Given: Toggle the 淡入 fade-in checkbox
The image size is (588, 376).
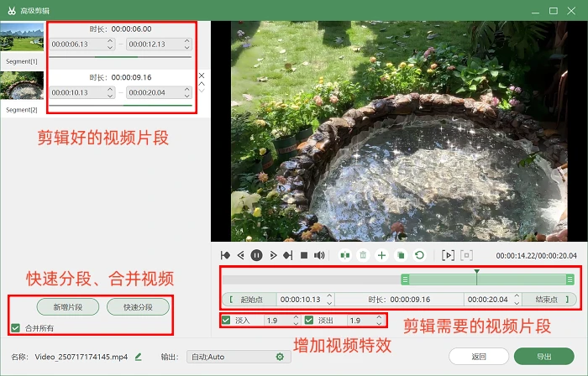Looking at the screenshot, I should (226, 321).
